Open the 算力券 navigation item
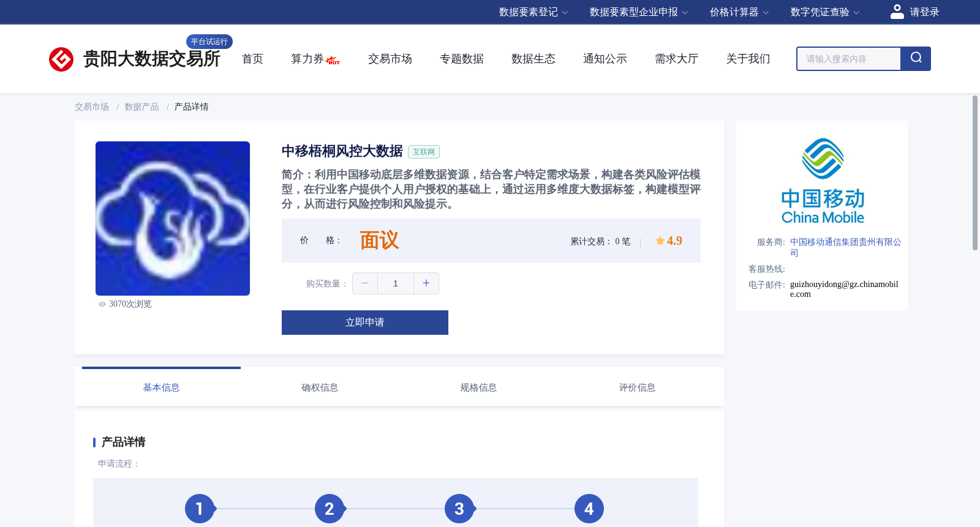 pos(307,59)
